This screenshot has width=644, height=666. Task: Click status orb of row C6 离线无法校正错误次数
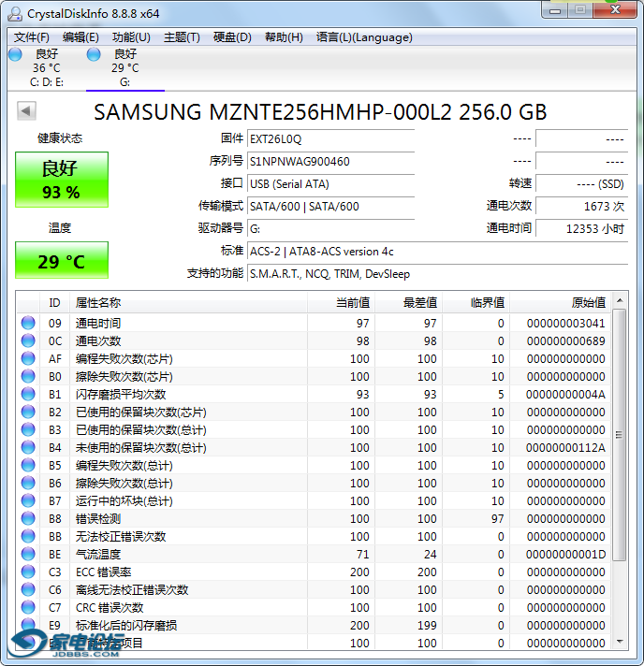pyautogui.click(x=28, y=589)
